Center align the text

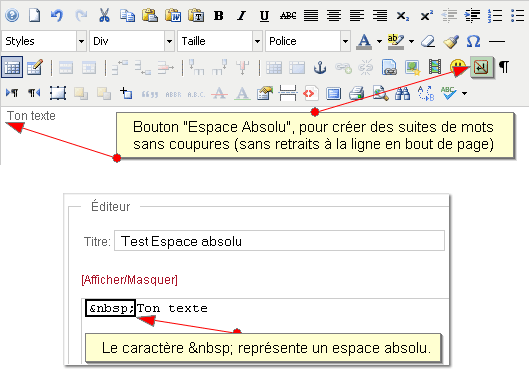pos(334,16)
